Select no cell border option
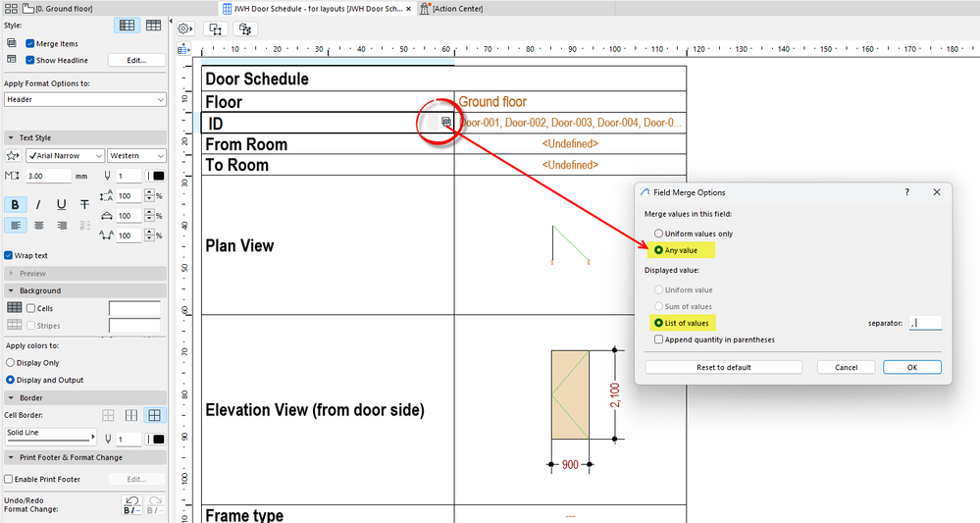This screenshot has height=523, width=980. coord(108,415)
